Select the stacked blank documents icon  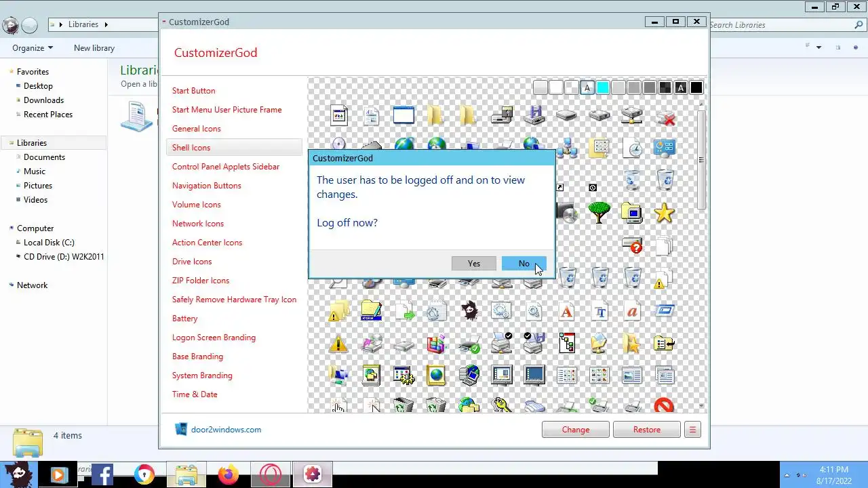(664, 245)
